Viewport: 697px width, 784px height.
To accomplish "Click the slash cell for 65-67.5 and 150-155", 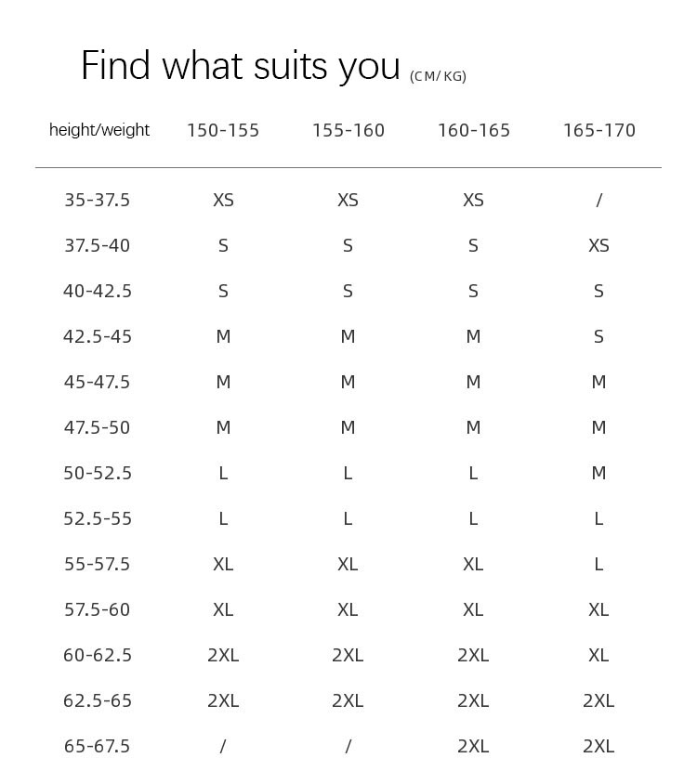I will 223,746.
